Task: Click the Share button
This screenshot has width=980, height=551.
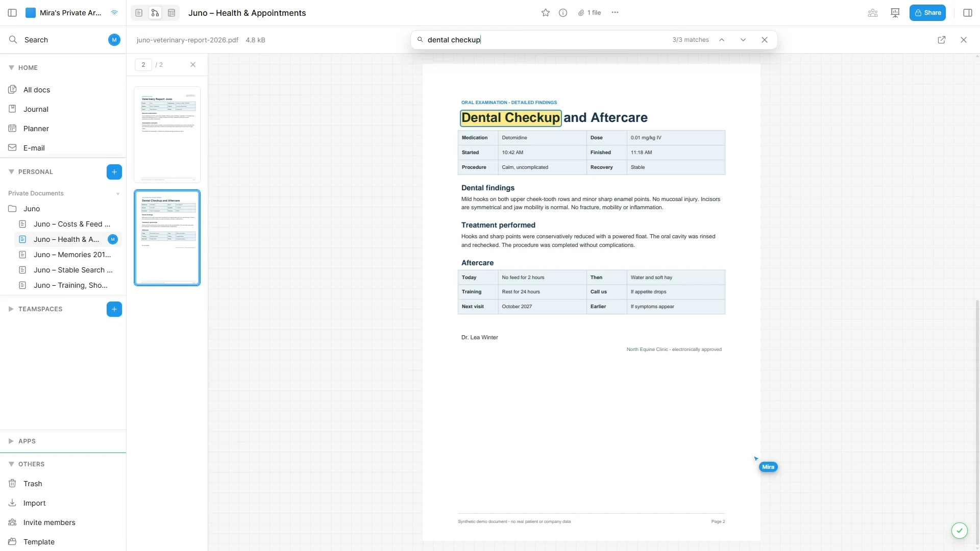Action: (927, 13)
